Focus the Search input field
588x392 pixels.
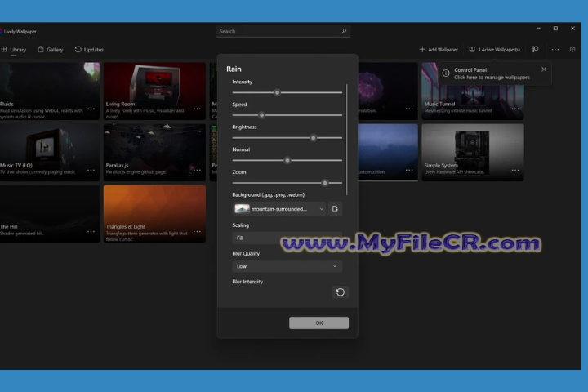click(x=283, y=31)
